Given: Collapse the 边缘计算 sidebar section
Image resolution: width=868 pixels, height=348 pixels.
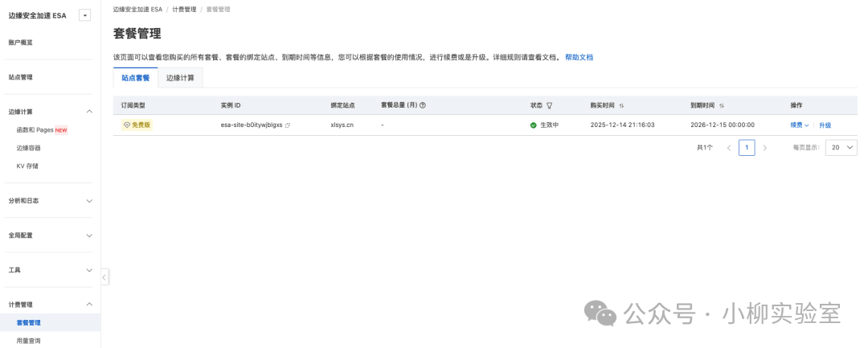Looking at the screenshot, I should [89, 112].
